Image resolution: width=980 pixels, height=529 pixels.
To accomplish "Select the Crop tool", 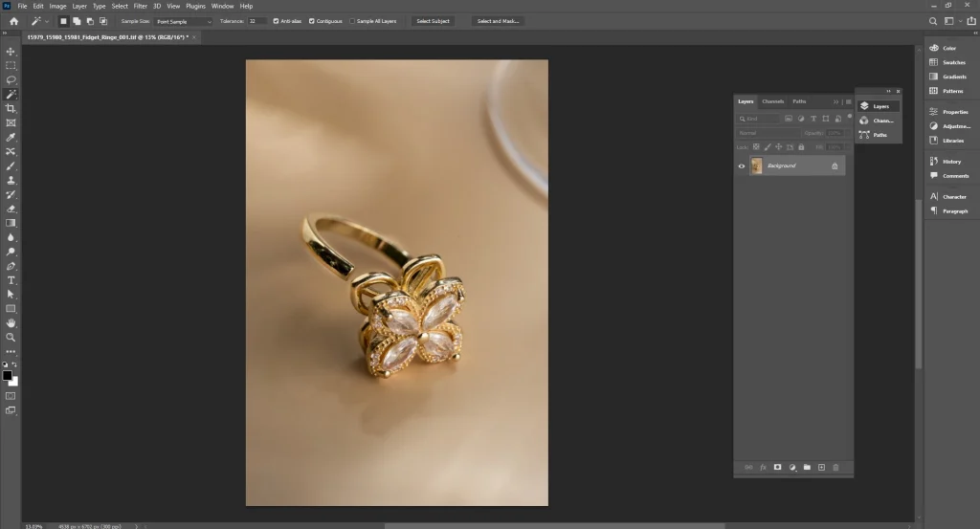I will [11, 109].
